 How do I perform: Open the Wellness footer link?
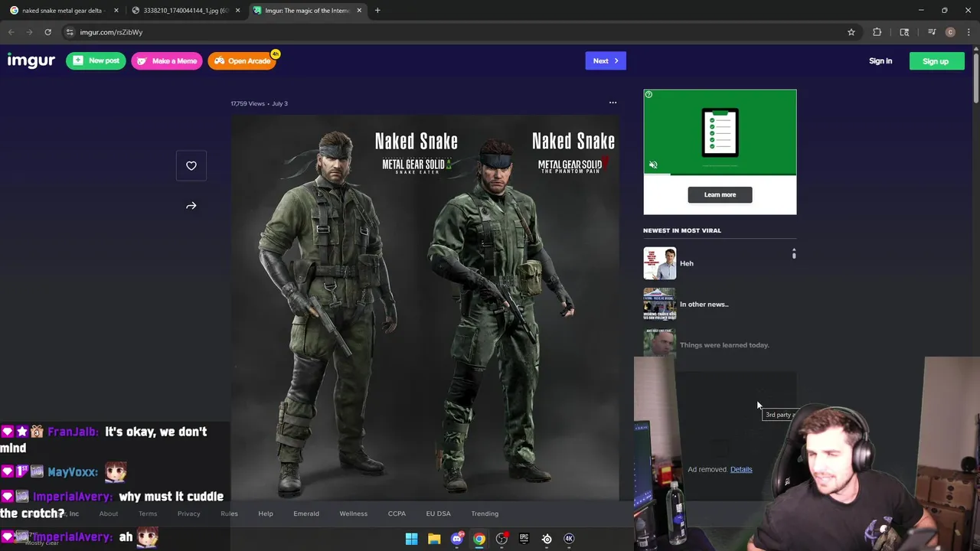pos(353,514)
